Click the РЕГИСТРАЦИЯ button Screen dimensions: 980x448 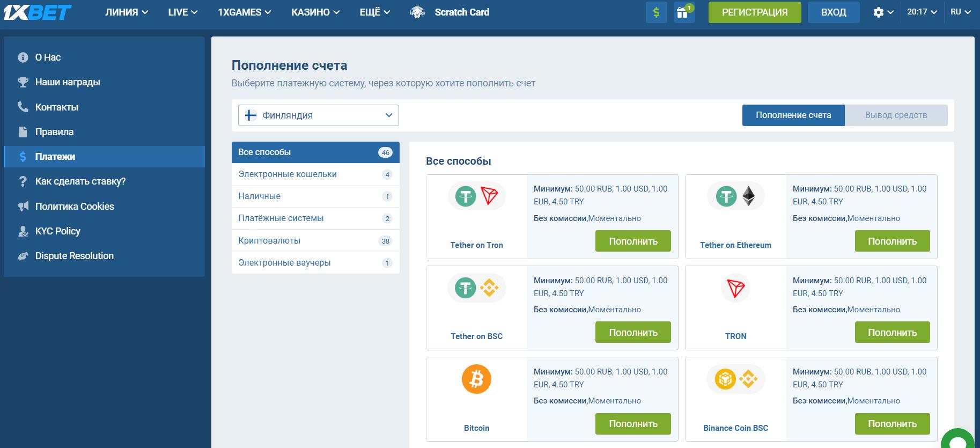click(x=754, y=12)
